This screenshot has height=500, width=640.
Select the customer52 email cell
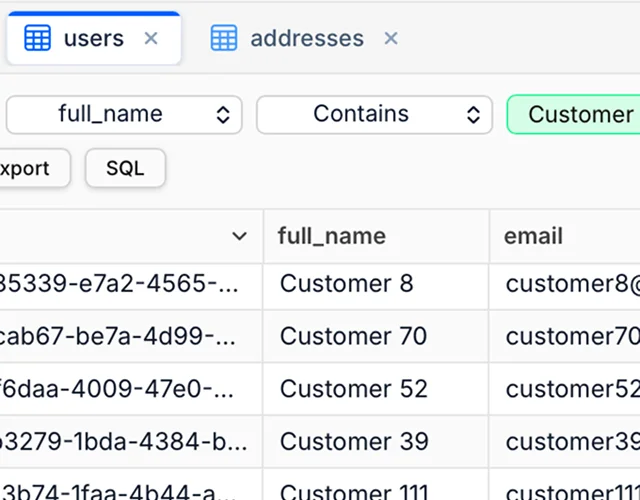point(565,389)
